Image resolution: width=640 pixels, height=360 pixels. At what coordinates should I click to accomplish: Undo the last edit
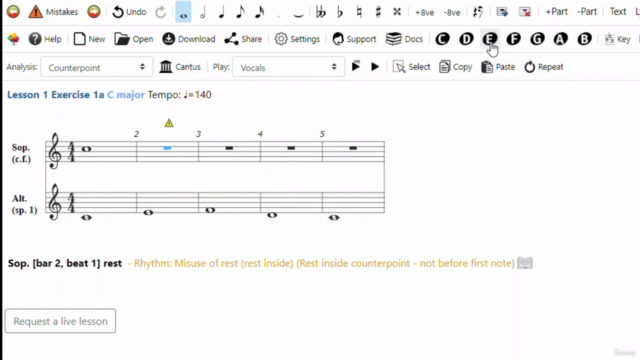129,12
